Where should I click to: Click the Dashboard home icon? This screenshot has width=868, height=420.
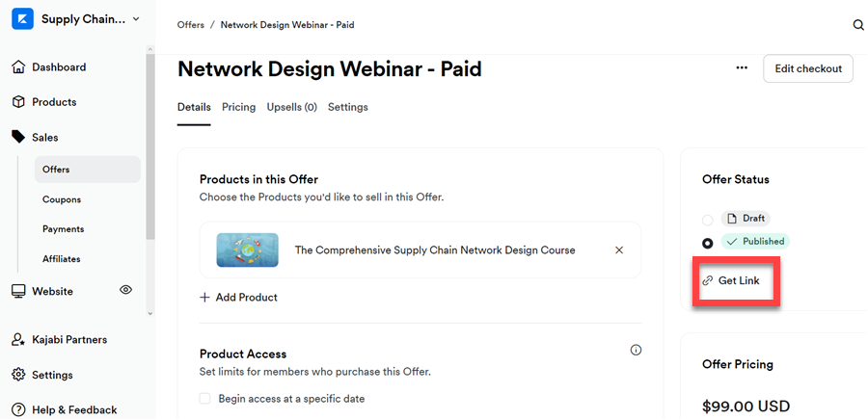pyautogui.click(x=18, y=67)
